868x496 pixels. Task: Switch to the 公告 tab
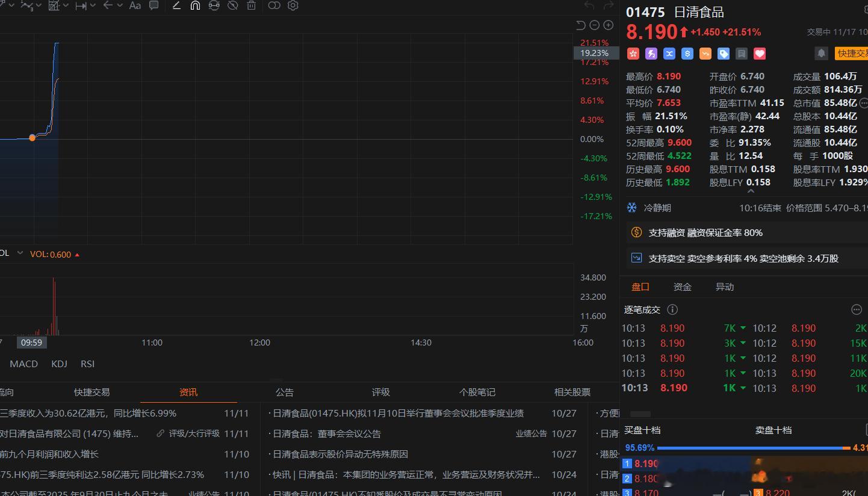point(285,392)
